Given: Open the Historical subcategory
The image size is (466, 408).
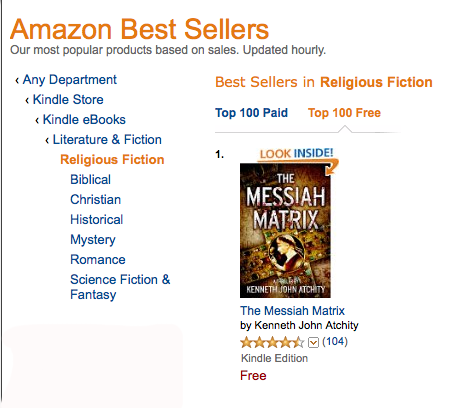Looking at the screenshot, I should 97,220.
